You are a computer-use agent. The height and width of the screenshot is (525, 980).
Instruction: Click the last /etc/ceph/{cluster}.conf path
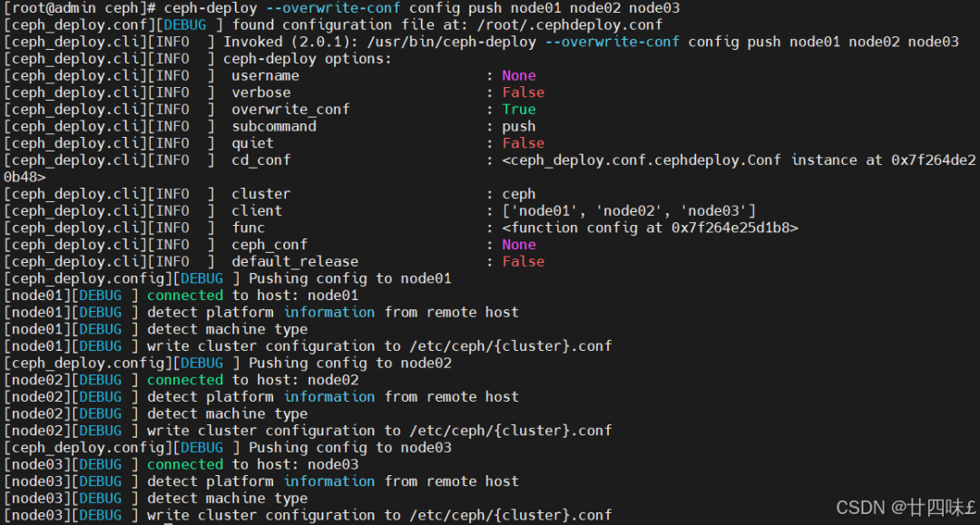pos(511,515)
